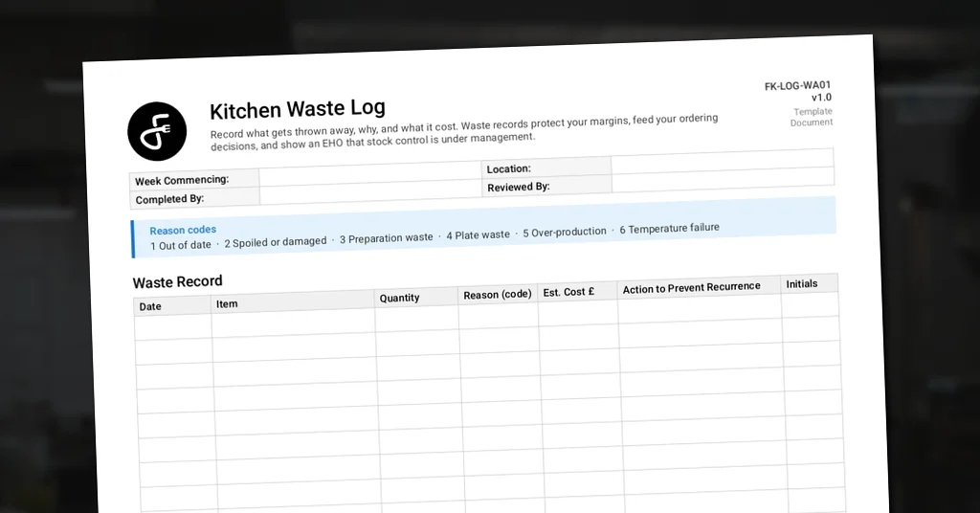Click the '5 Over-production' reason code

pyautogui.click(x=565, y=232)
